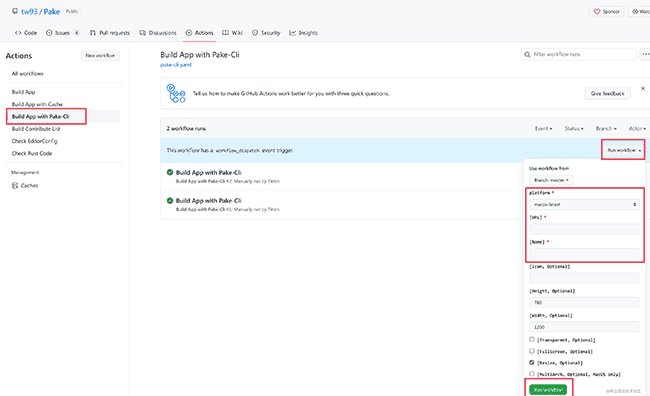Click the Name input field

584,253
